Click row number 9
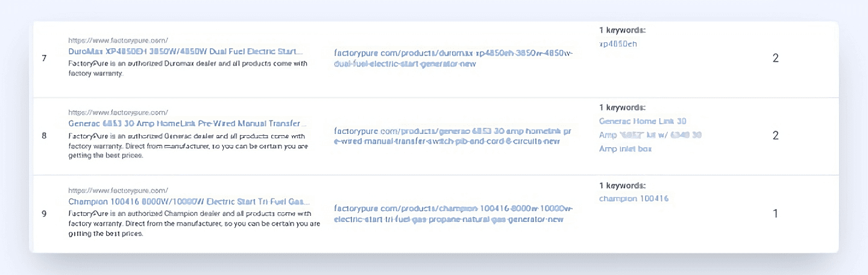 point(44,213)
